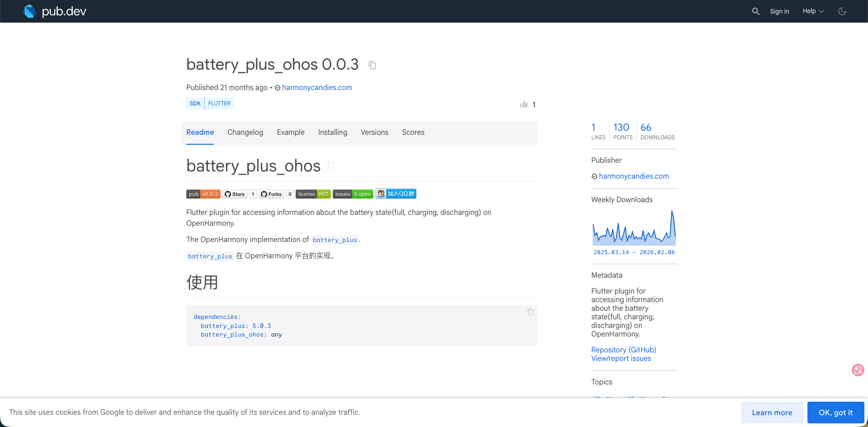This screenshot has height=427, width=868.
Task: Open sidebar Publisher harmonycandies.com link
Action: point(634,176)
